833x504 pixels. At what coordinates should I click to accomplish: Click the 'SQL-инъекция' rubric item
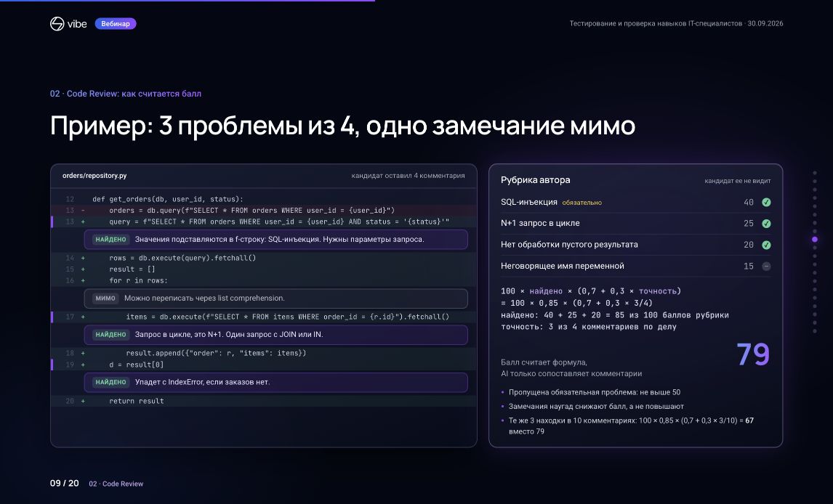tap(529, 202)
